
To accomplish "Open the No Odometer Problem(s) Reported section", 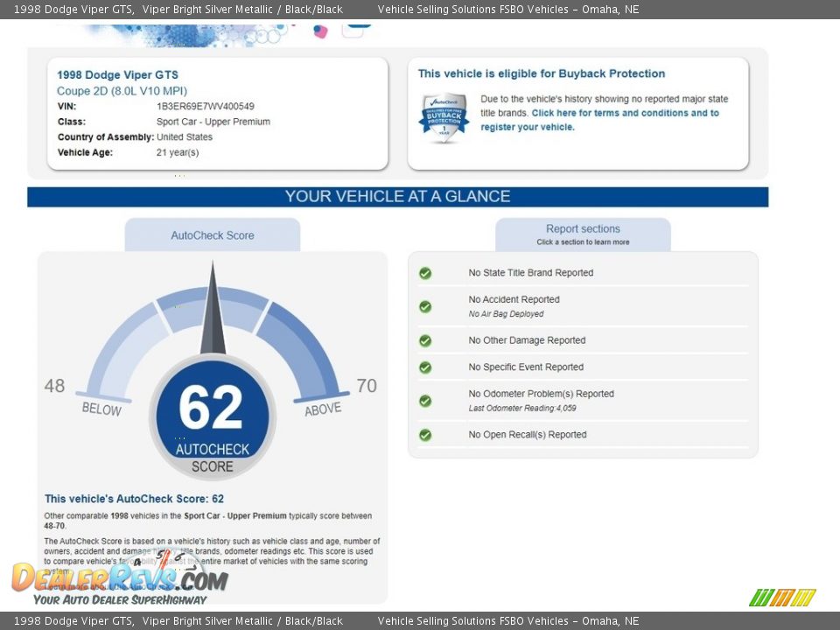I will (x=541, y=394).
